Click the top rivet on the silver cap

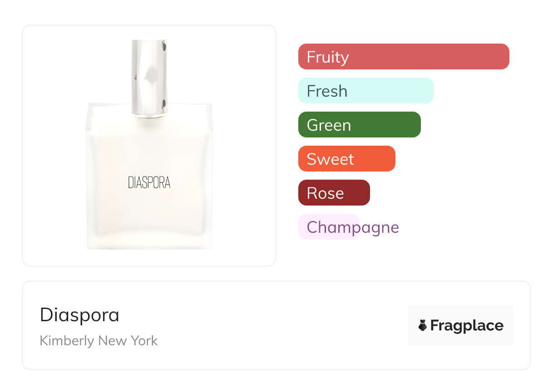164,46
